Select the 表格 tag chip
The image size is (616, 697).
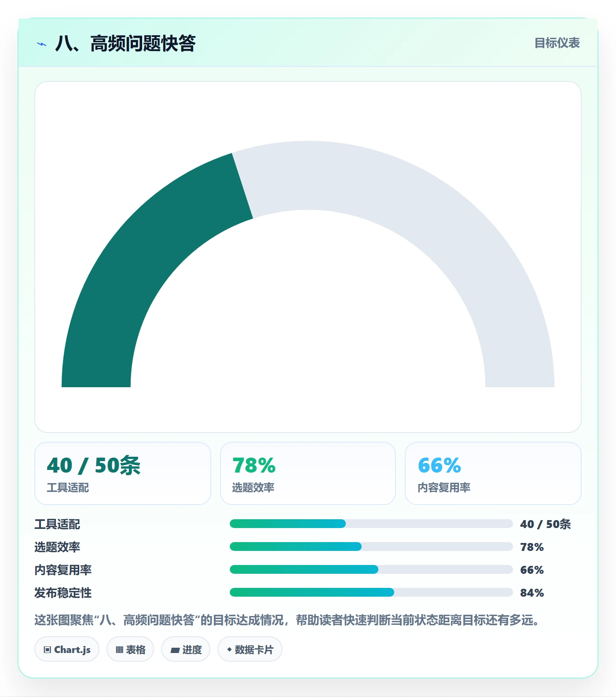[130, 649]
